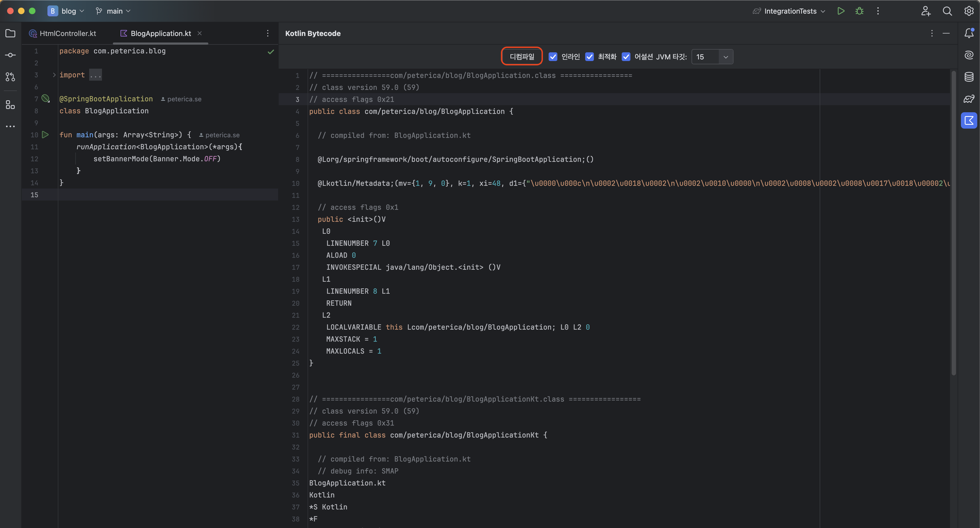
Task: Click the 디컴파일 button
Action: [522, 57]
